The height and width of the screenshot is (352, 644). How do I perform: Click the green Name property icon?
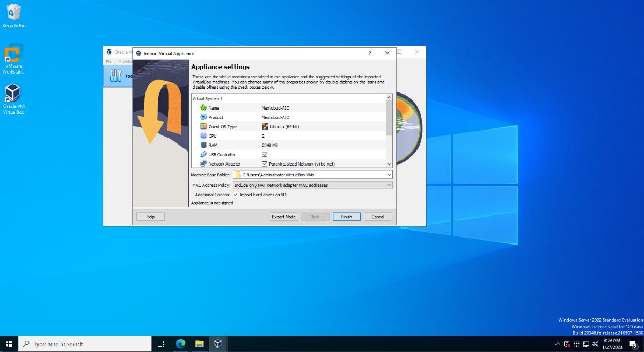coord(203,108)
